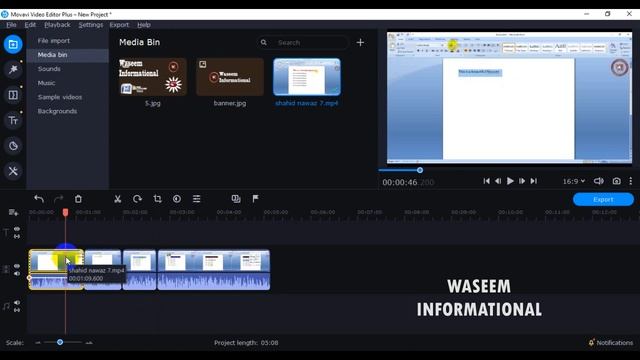The image size is (640, 360).
Task: Zoom out timeline scale minus
Action: (38, 342)
